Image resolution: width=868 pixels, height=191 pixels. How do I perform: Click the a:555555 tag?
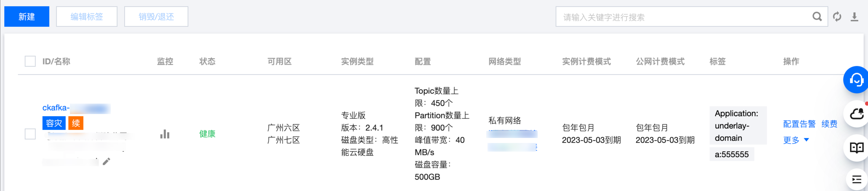coord(731,154)
